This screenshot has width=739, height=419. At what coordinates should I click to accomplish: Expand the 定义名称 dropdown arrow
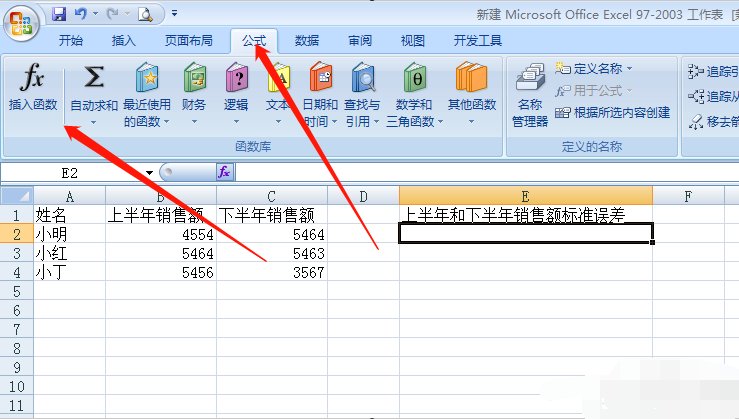tap(630, 69)
